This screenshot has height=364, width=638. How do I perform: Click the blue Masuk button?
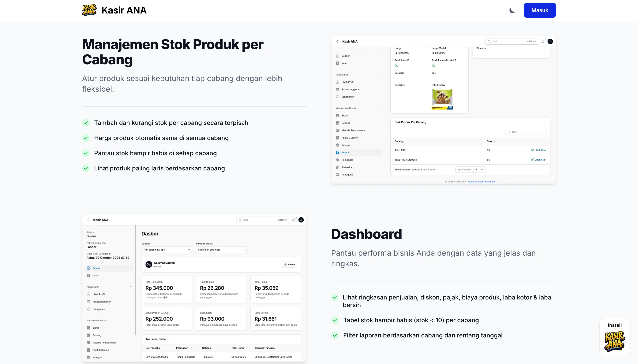click(540, 10)
